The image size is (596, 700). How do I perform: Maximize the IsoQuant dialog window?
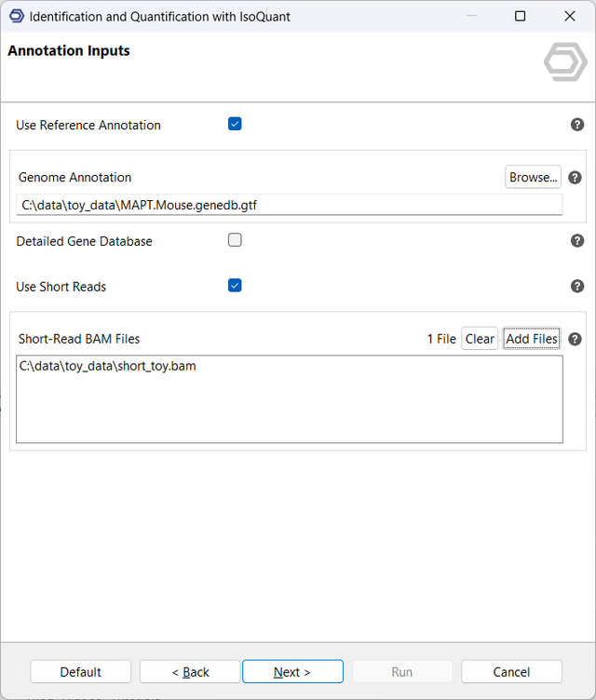click(520, 17)
